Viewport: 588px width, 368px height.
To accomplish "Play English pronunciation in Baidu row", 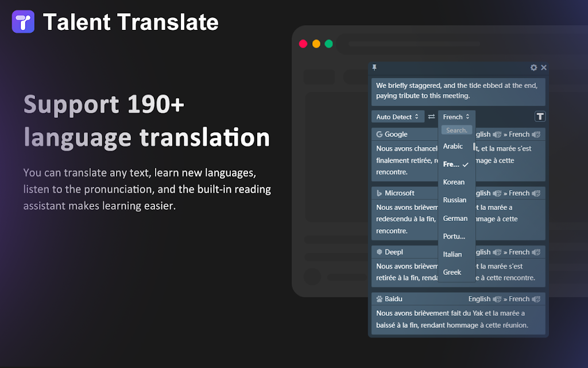I will [497, 299].
